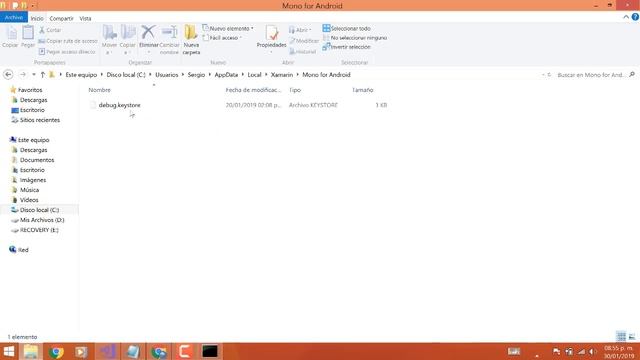Go back with the back arrow
This screenshot has height=360, width=640.
tap(8, 75)
